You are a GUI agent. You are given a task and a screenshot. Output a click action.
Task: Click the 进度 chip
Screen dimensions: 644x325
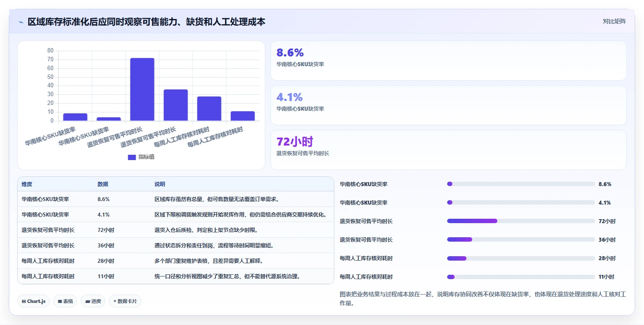click(93, 301)
